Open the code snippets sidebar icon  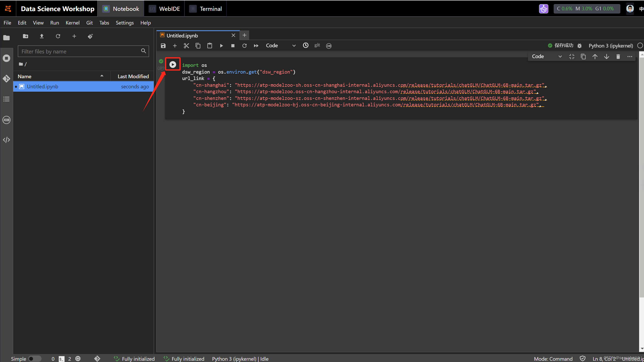tap(6, 140)
